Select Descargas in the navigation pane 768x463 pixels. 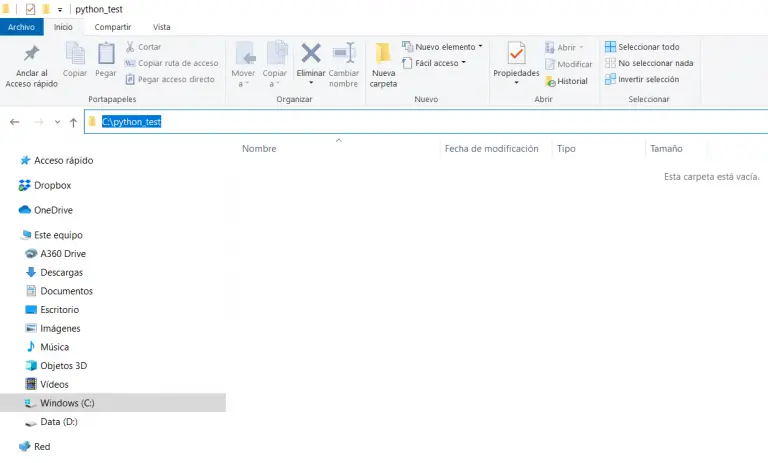pyautogui.click(x=61, y=272)
